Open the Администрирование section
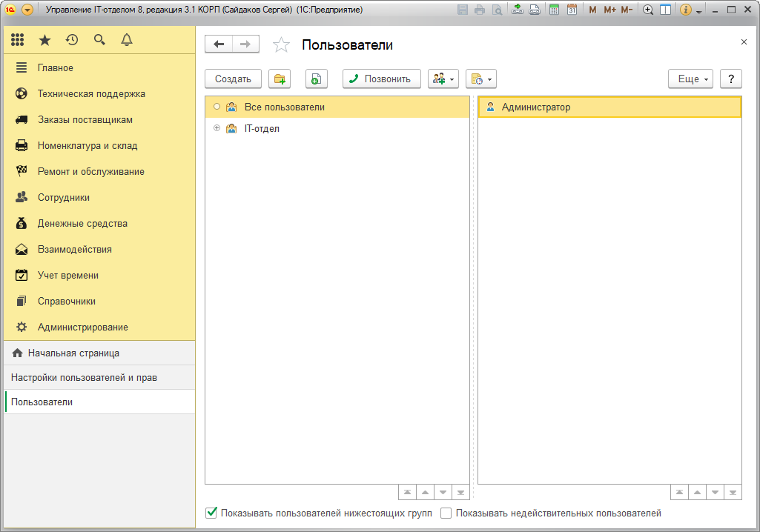 pos(99,327)
